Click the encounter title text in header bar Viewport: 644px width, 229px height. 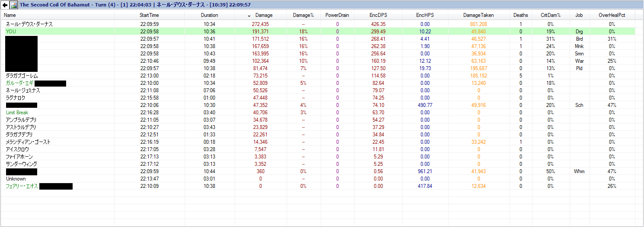(135, 5)
